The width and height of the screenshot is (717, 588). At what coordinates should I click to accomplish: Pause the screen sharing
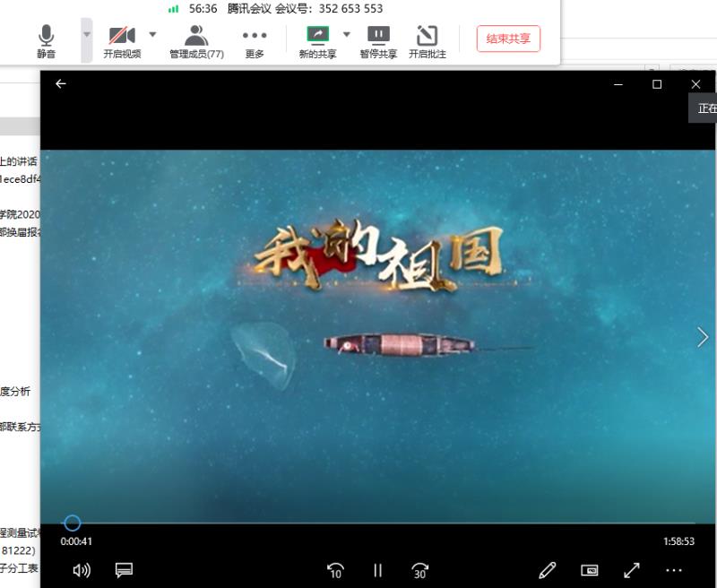[x=378, y=41]
